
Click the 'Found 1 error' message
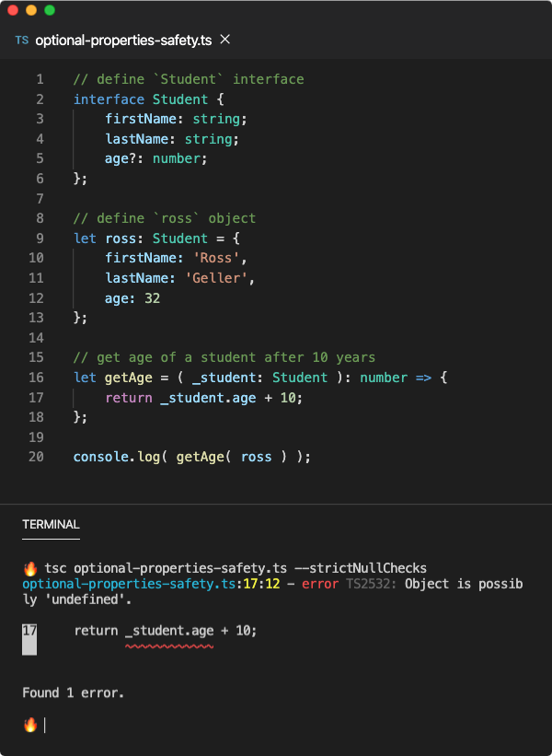pos(74,692)
